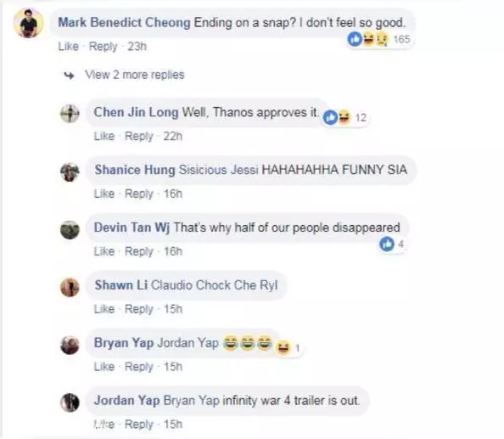Click the 23h timestamp on Mark's comment
The image size is (504, 439).
click(x=137, y=47)
